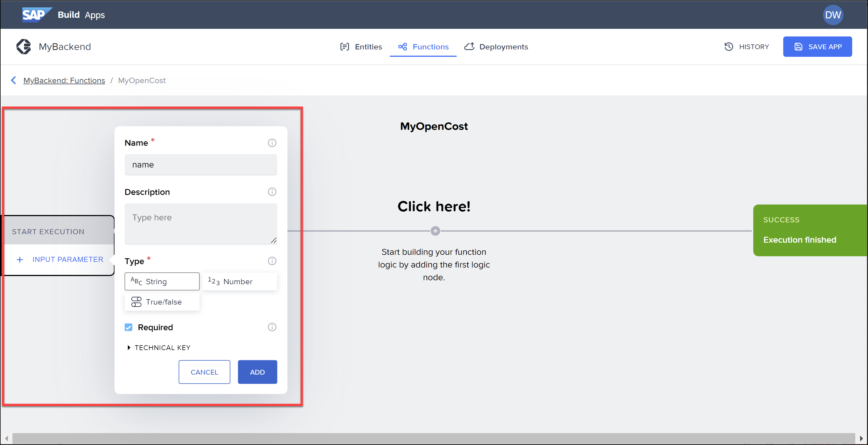Click the back chevron in the breadcrumb
868x445 pixels.
tap(14, 80)
